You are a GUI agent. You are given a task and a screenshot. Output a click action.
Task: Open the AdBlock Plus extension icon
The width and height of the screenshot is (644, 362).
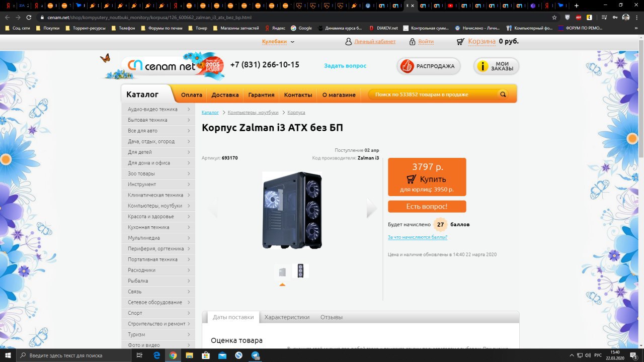(579, 17)
